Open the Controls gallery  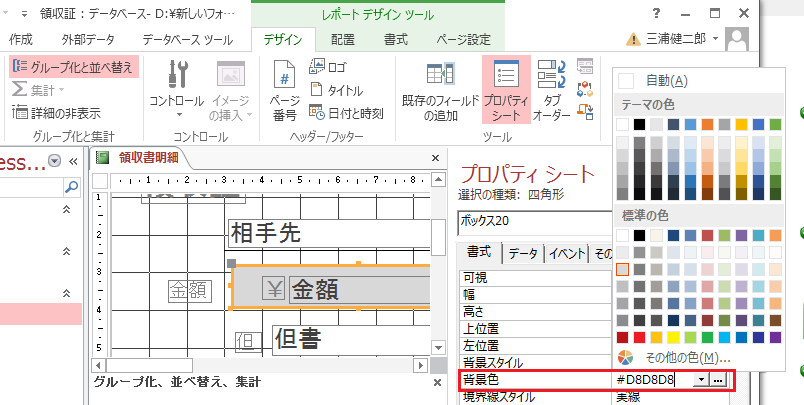point(176,90)
